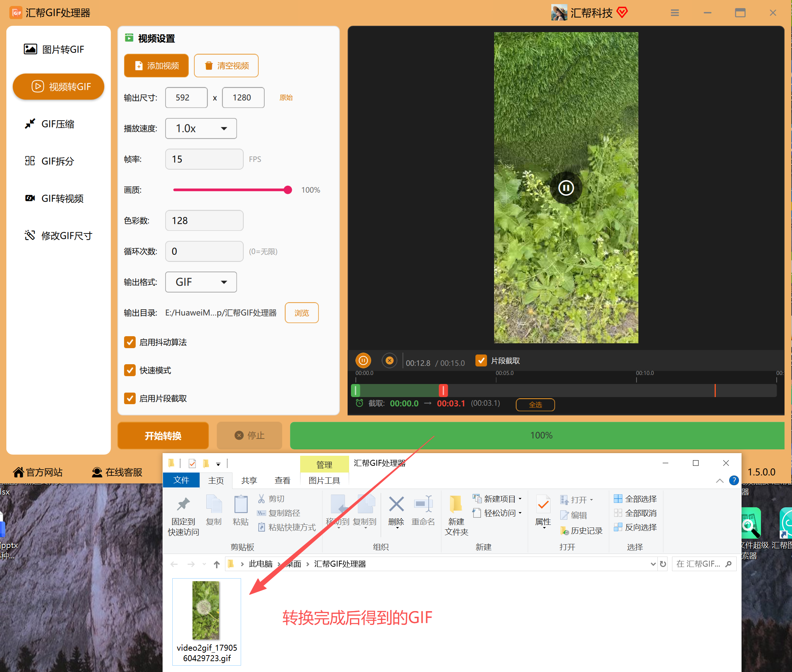Collapse the Explorer ribbon with chevron
Image resolution: width=792 pixels, height=672 pixels.
click(719, 481)
